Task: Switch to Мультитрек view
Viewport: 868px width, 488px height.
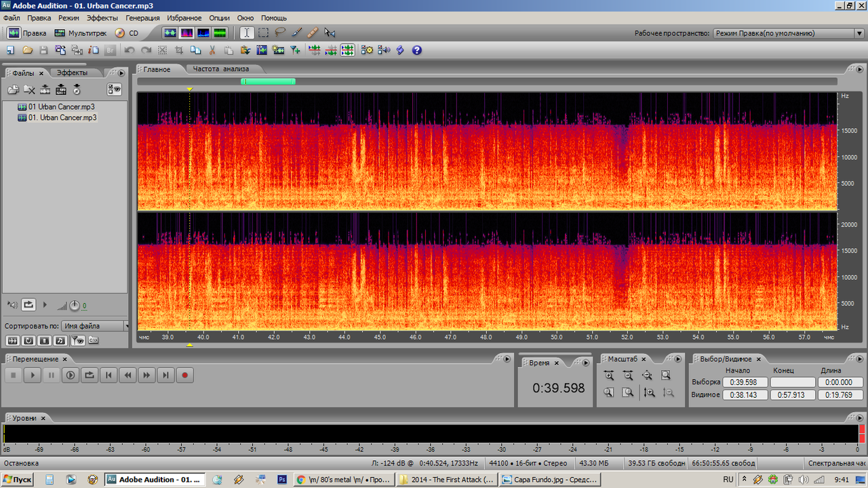Action: coord(81,33)
